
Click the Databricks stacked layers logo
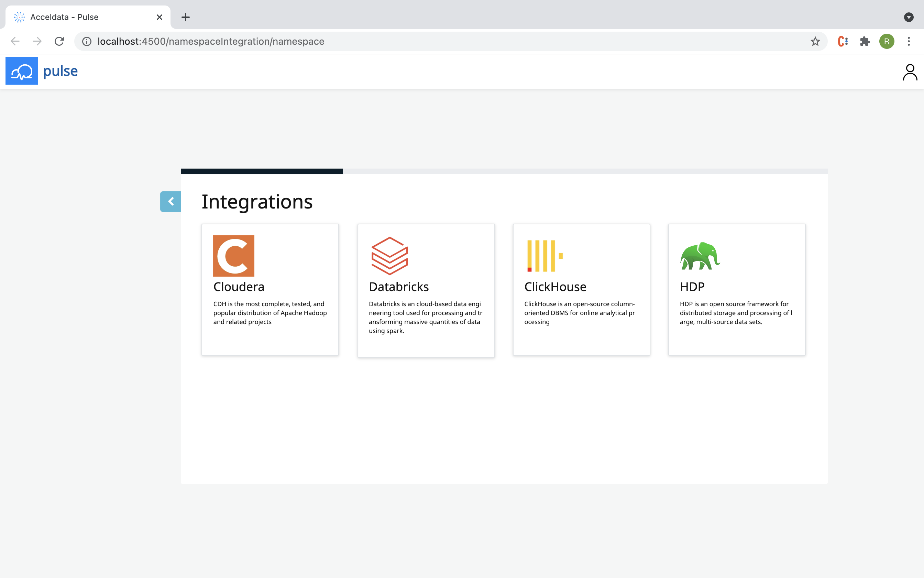coord(389,256)
